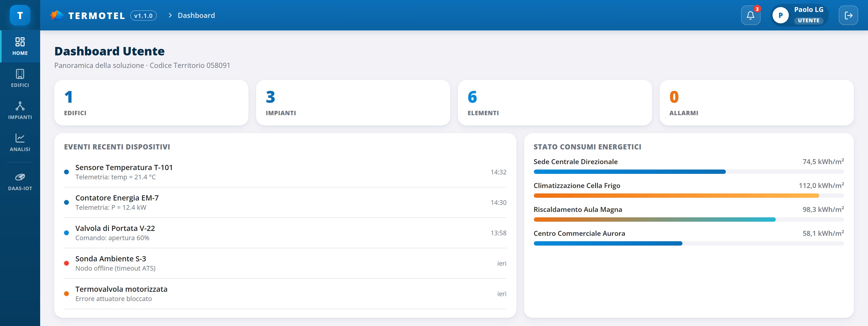Click Errore attuatore bloccato detail
868x326 pixels.
114,299
